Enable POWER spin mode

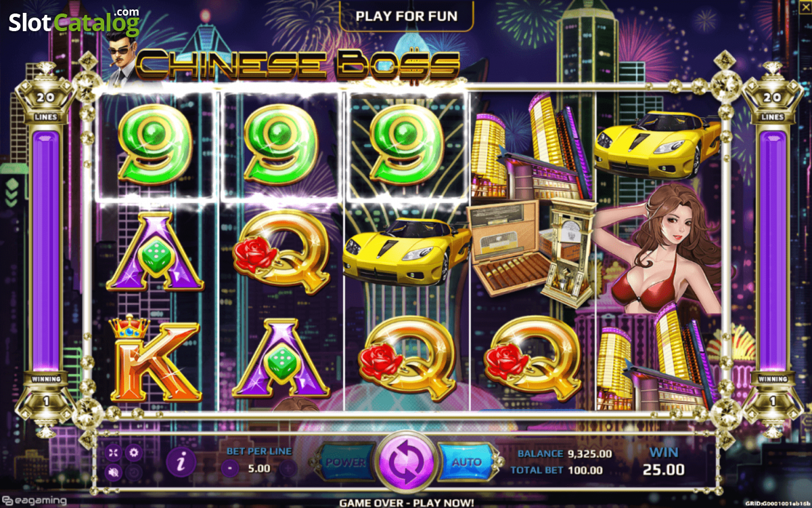[347, 462]
